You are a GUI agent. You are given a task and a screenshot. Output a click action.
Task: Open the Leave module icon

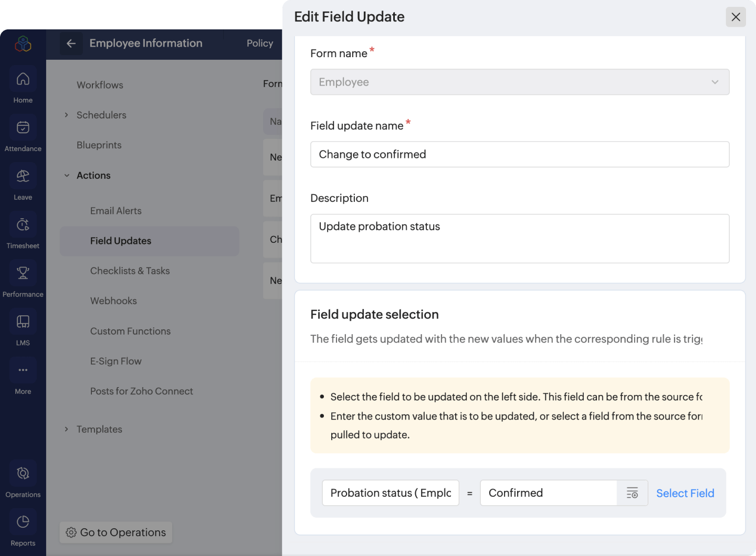[x=23, y=176]
